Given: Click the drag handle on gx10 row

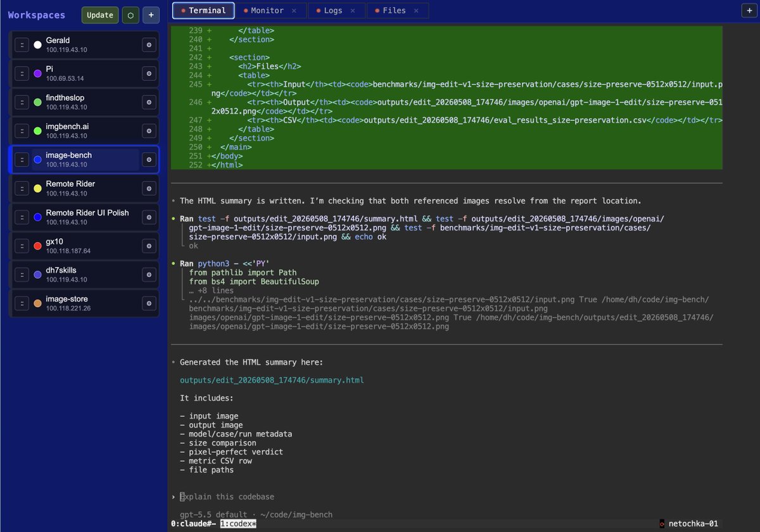Looking at the screenshot, I should click(x=22, y=246).
